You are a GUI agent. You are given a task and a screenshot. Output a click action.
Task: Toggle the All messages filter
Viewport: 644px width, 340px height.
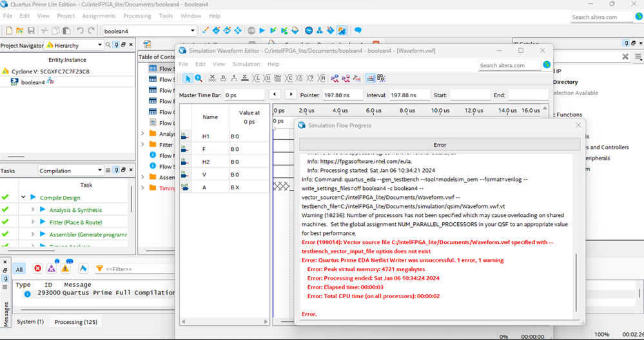19,269
